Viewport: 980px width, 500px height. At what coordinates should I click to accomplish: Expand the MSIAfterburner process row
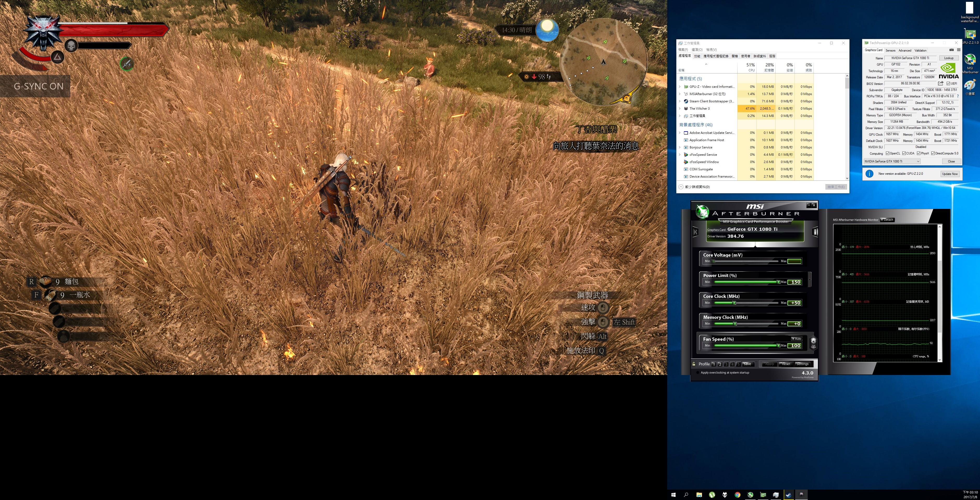pos(680,94)
